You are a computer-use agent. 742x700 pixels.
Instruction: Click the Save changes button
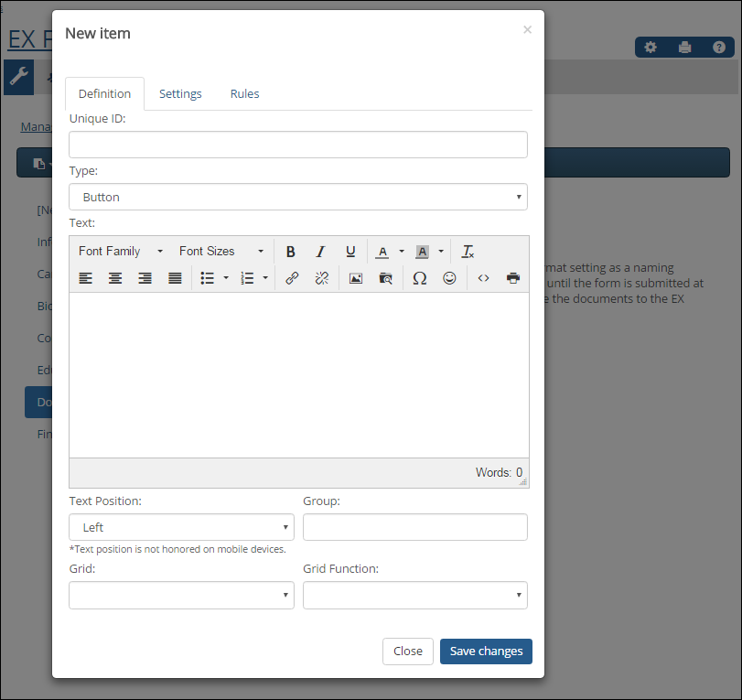click(486, 651)
